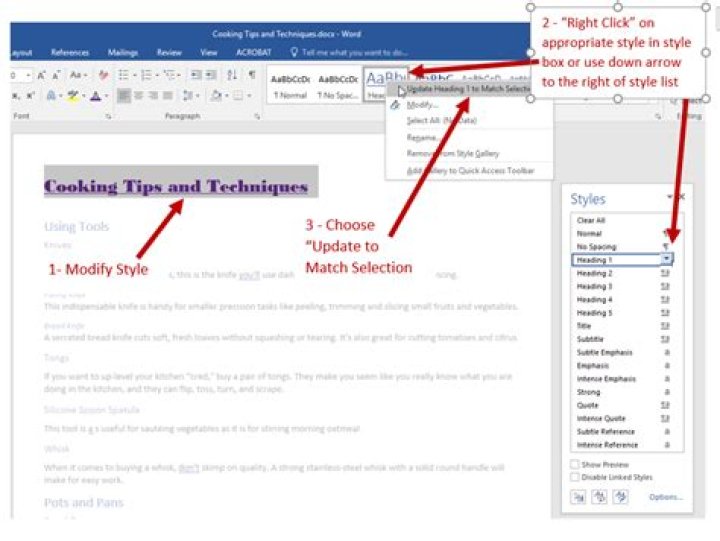720x541 pixels.
Task: Select Clear All in the Styles list
Action: [623, 220]
